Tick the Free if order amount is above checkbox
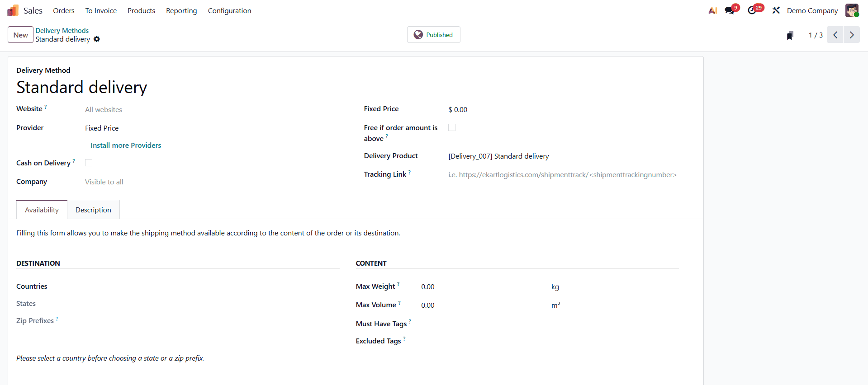868x385 pixels. [x=452, y=128]
